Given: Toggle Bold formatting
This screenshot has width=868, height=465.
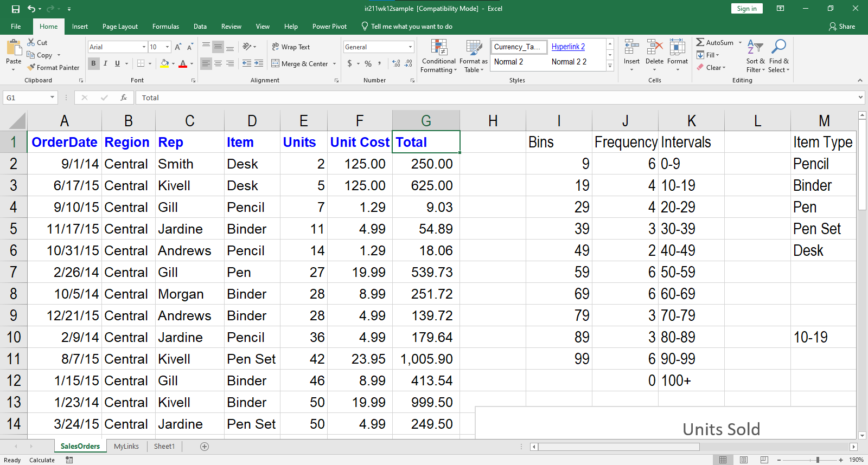Looking at the screenshot, I should pyautogui.click(x=94, y=63).
